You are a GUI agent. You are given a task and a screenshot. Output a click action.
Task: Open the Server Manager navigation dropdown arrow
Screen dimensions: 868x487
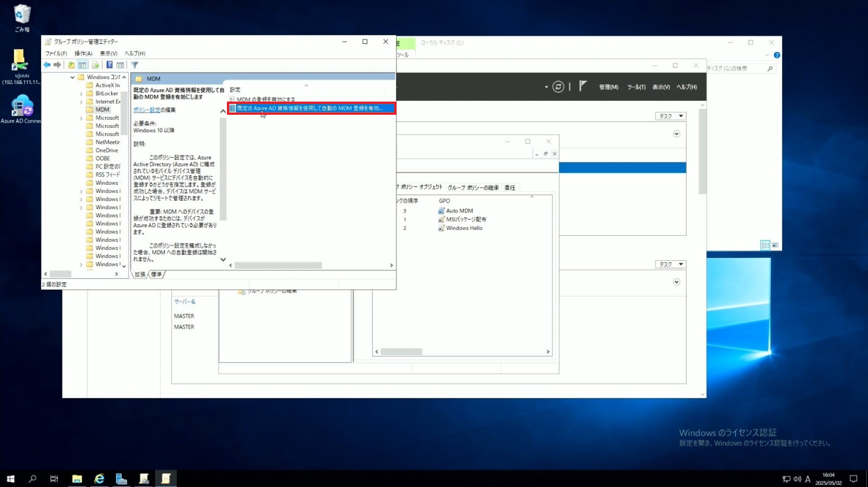point(546,87)
